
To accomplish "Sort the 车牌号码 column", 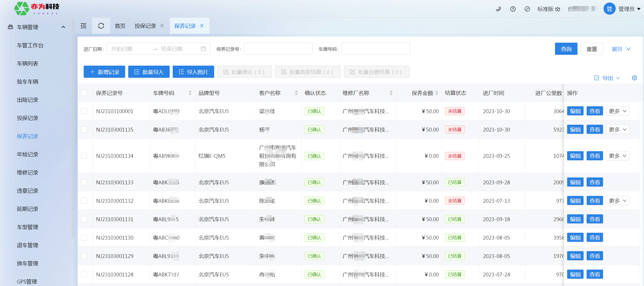I will pos(190,93).
